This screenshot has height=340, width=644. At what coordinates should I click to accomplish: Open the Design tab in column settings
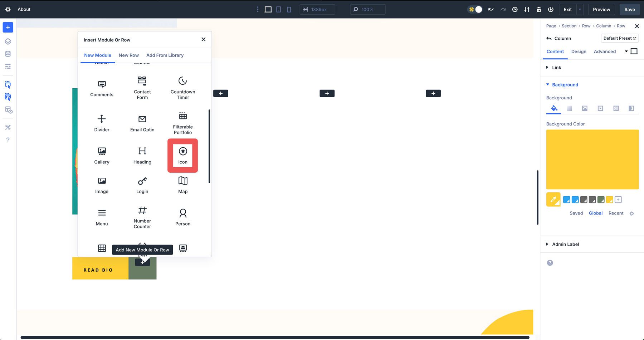(x=579, y=51)
